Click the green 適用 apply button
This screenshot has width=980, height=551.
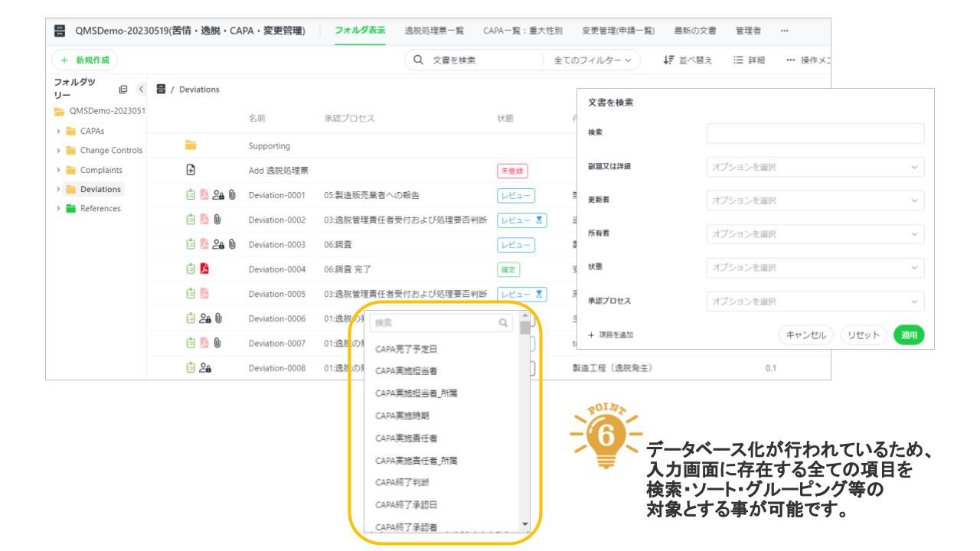point(910,334)
